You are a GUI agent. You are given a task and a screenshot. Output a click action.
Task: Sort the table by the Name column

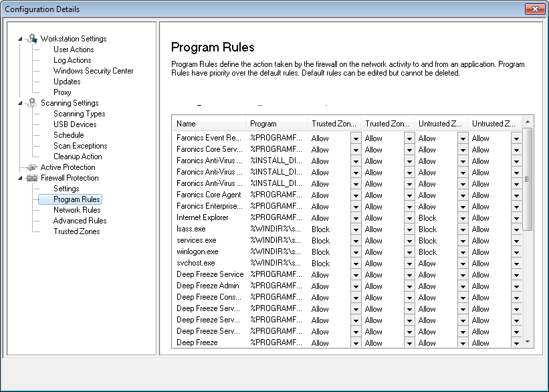pos(209,124)
